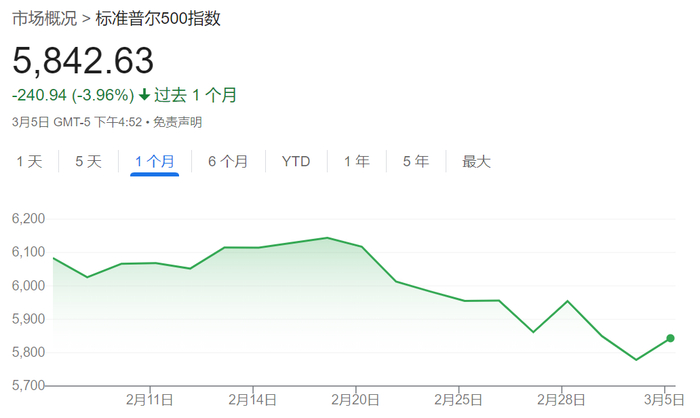Open the 5 年 range tab

coord(416,161)
